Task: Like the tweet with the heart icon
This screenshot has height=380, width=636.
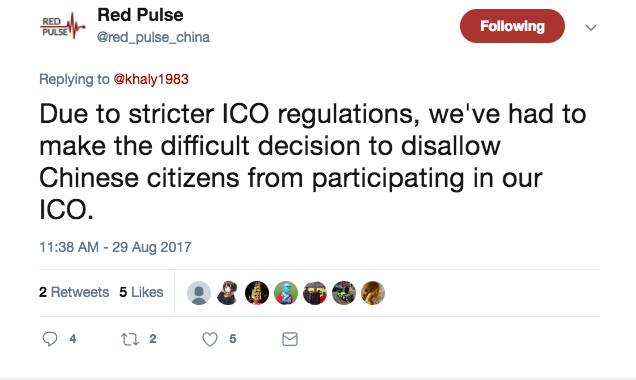Action: coord(210,339)
